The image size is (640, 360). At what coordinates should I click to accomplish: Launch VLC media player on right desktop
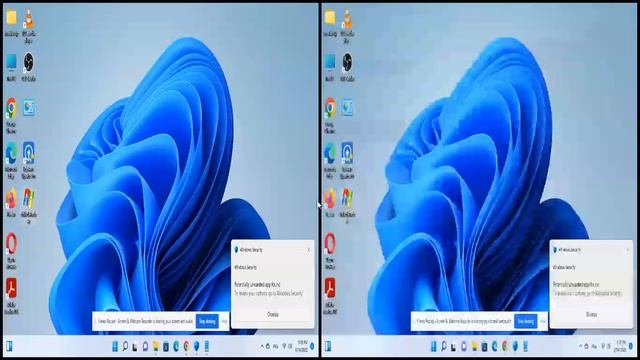[347, 18]
